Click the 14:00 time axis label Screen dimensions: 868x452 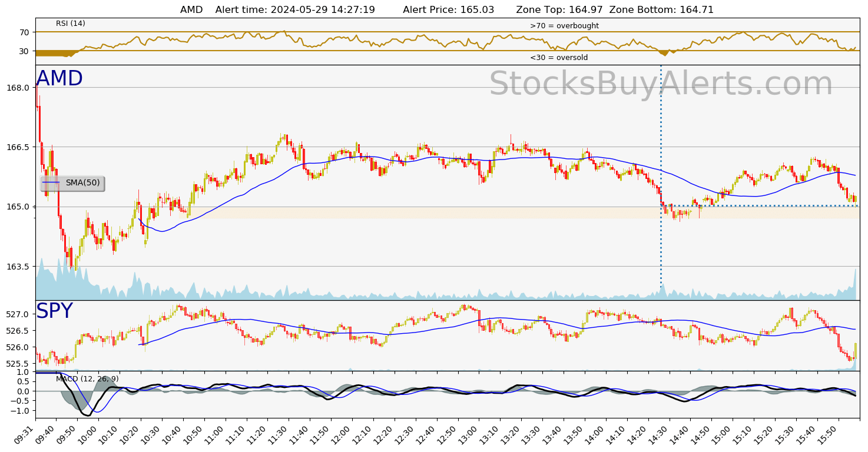[x=595, y=434]
